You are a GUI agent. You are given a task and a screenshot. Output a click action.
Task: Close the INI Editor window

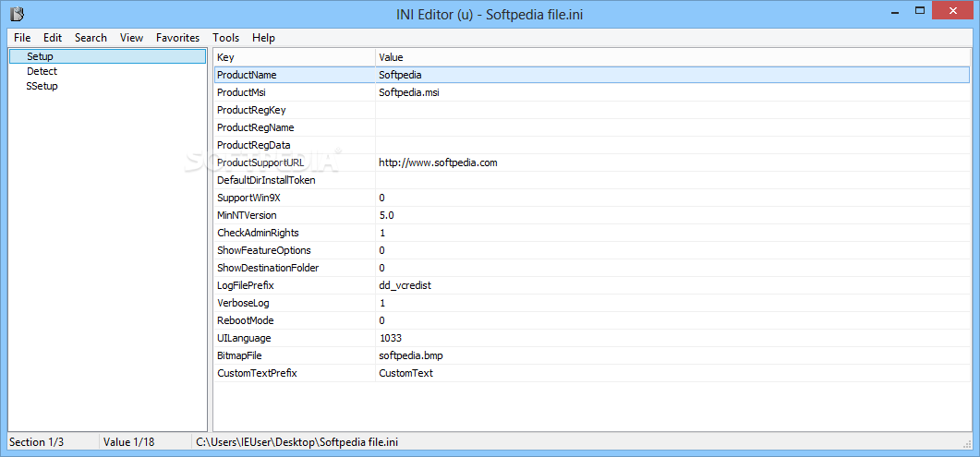[954, 10]
